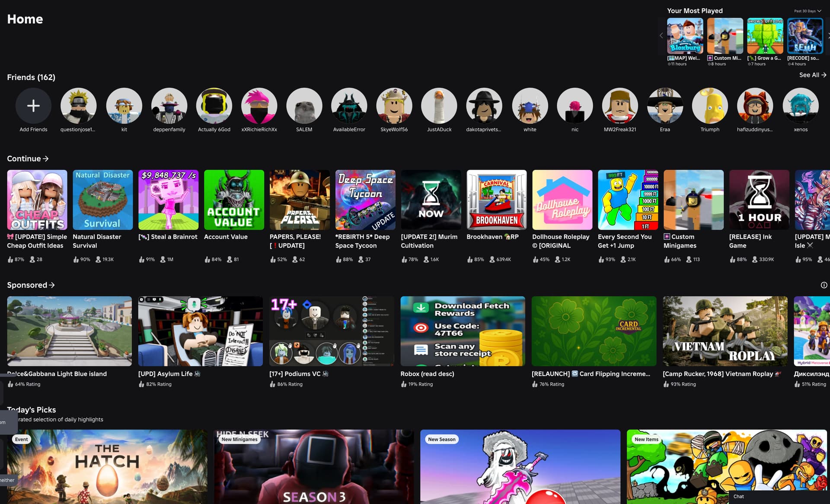Expand the Past 30 Days dropdown

pos(807,11)
